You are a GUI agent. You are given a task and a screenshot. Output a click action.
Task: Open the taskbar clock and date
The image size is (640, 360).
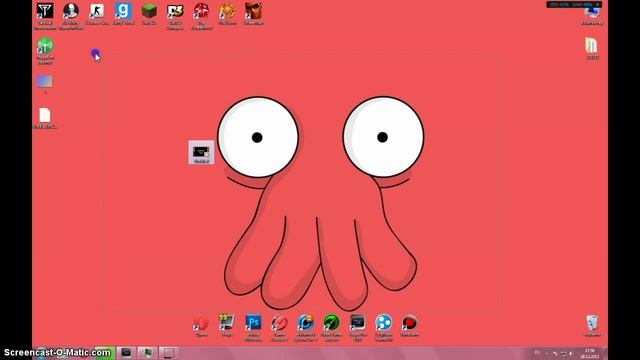point(590,353)
